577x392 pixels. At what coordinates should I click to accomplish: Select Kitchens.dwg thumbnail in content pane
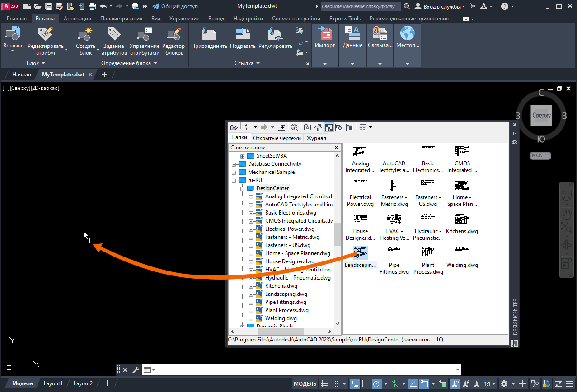[x=462, y=223]
